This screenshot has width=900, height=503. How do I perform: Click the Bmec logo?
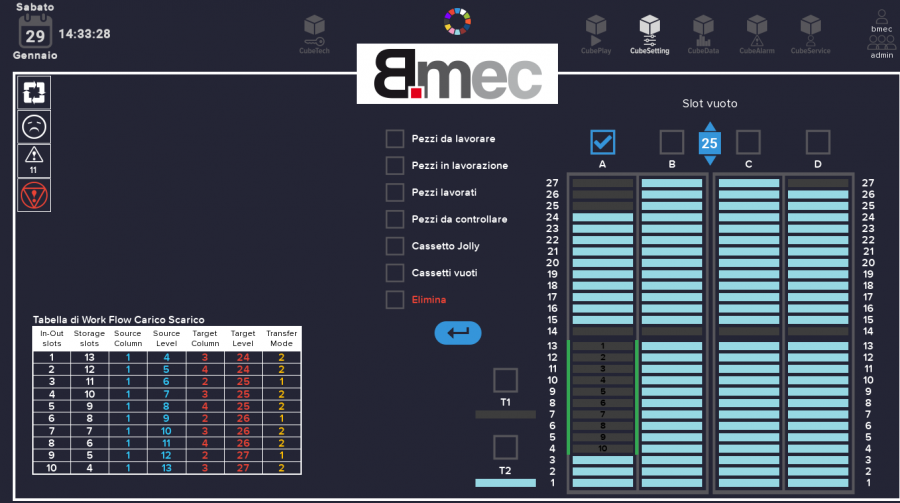(457, 73)
